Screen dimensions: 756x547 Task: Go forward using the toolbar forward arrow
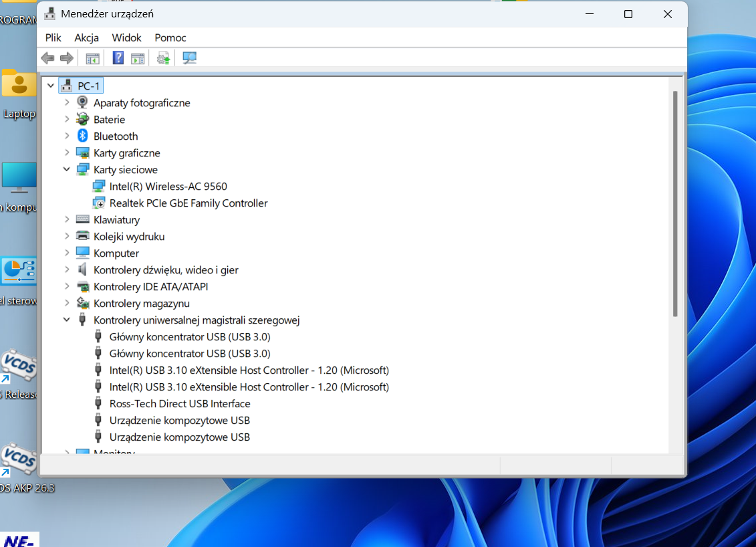(67, 58)
